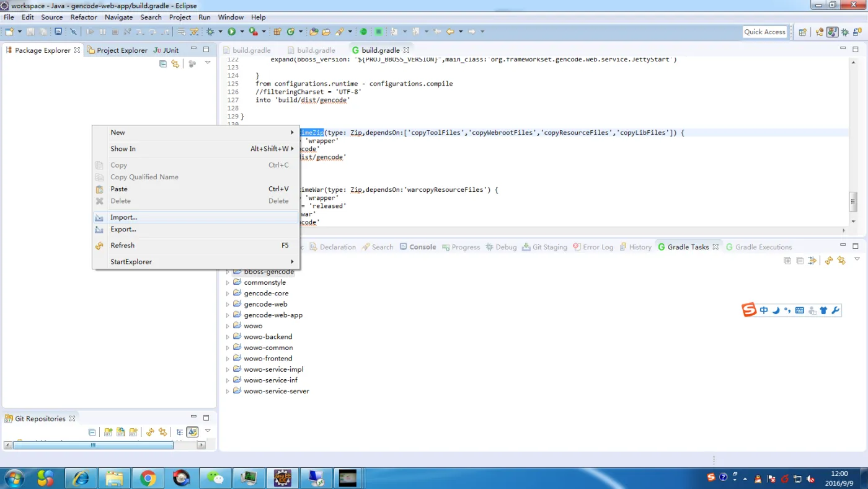This screenshot has height=489, width=868.
Task: Click Collapse All icon in Package Explorer
Action: [163, 63]
